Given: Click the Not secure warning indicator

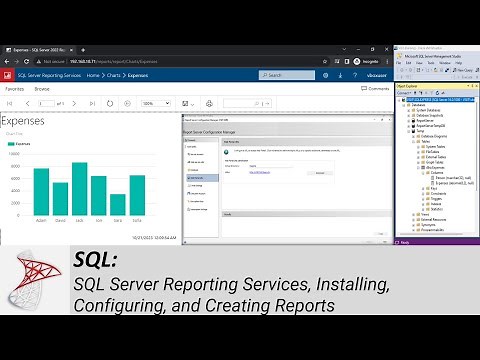Looking at the screenshot, I should pos(50,61).
